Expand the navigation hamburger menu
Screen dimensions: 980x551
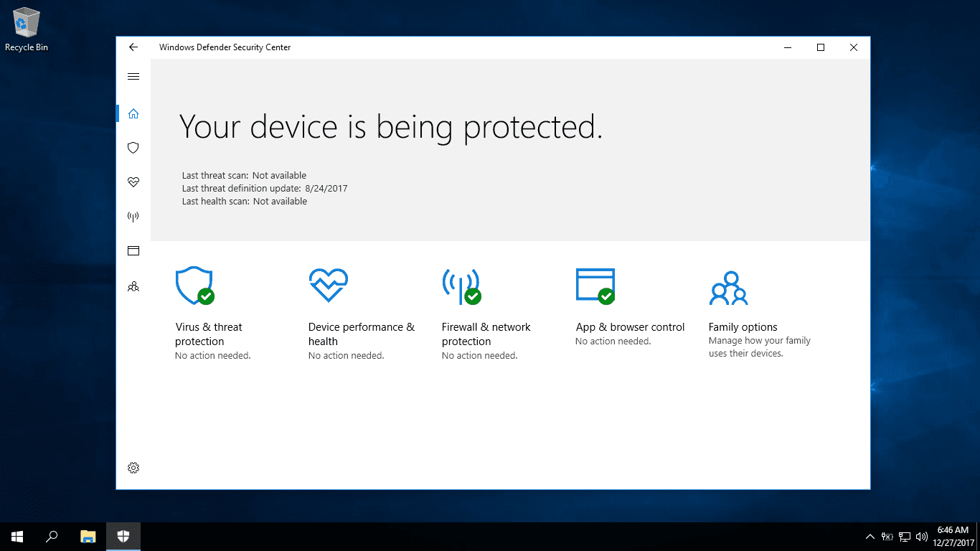point(133,76)
